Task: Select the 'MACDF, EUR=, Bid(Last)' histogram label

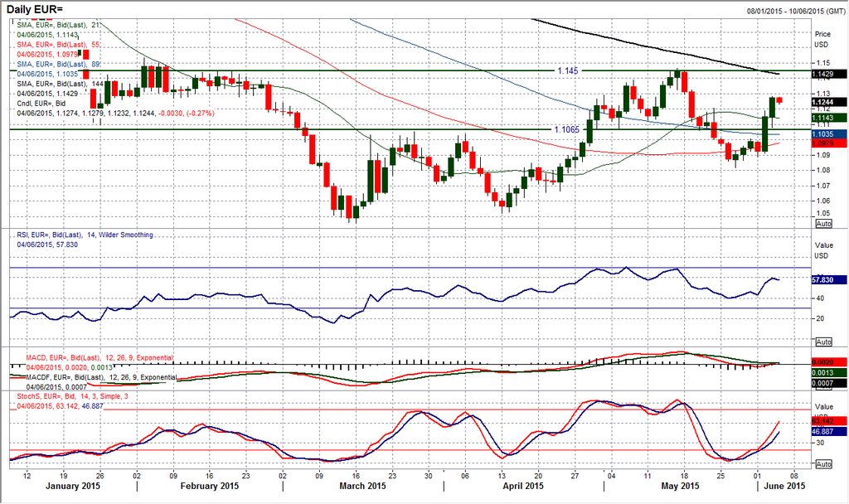Action: pos(101,377)
